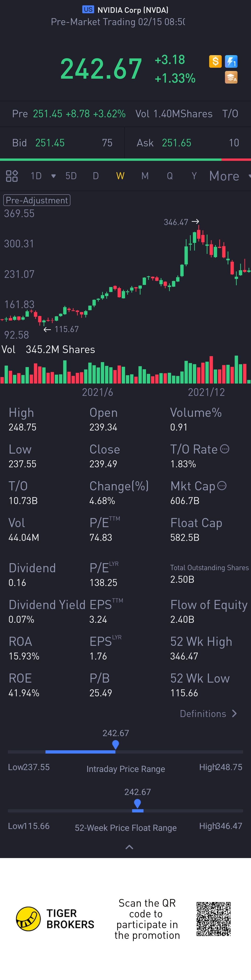Open the chart layout grid icon
Image resolution: width=251 pixels, height=980 pixels.
click(12, 176)
